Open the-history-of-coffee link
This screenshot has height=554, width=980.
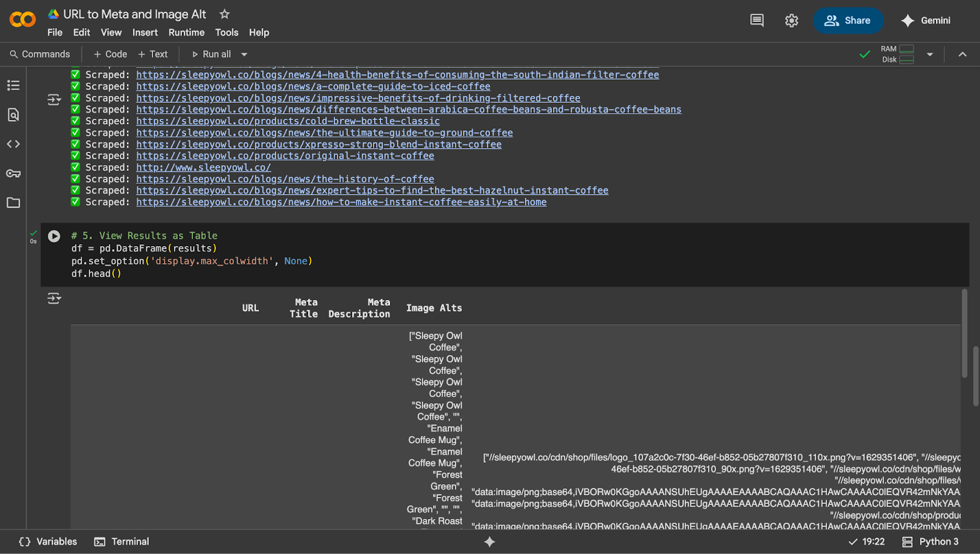point(285,179)
